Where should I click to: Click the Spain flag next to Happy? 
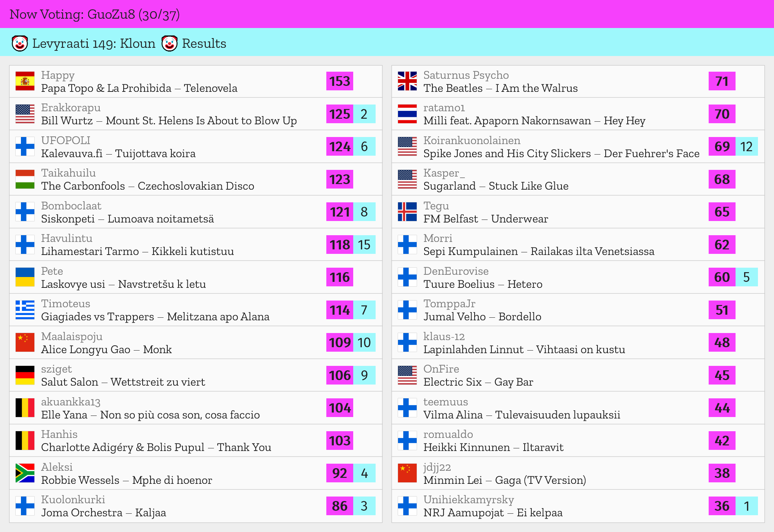25,81
